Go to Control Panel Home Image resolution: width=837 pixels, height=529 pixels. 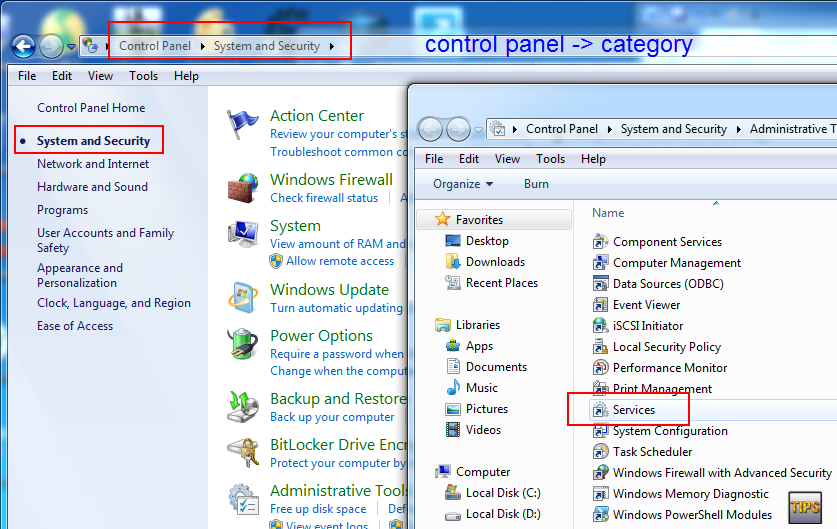coord(91,108)
